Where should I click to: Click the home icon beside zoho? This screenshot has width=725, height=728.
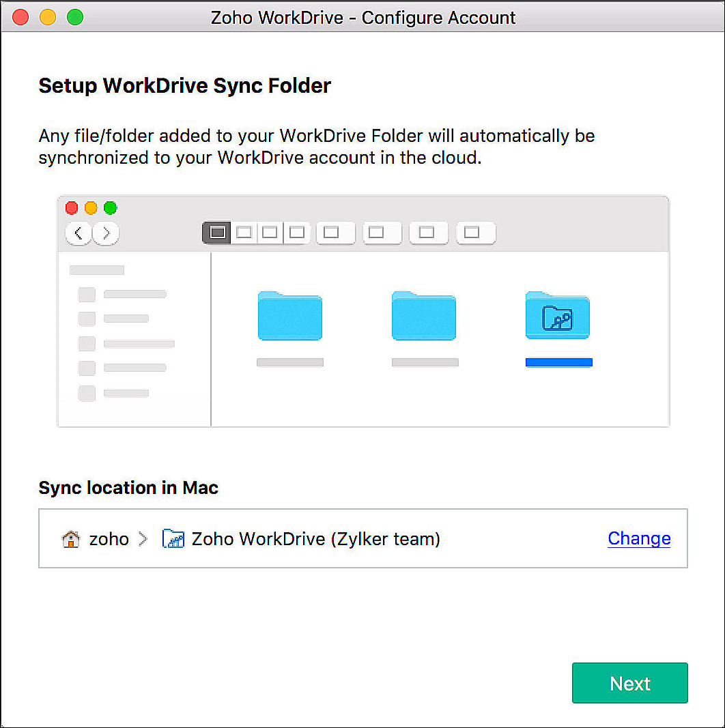pyautogui.click(x=70, y=538)
